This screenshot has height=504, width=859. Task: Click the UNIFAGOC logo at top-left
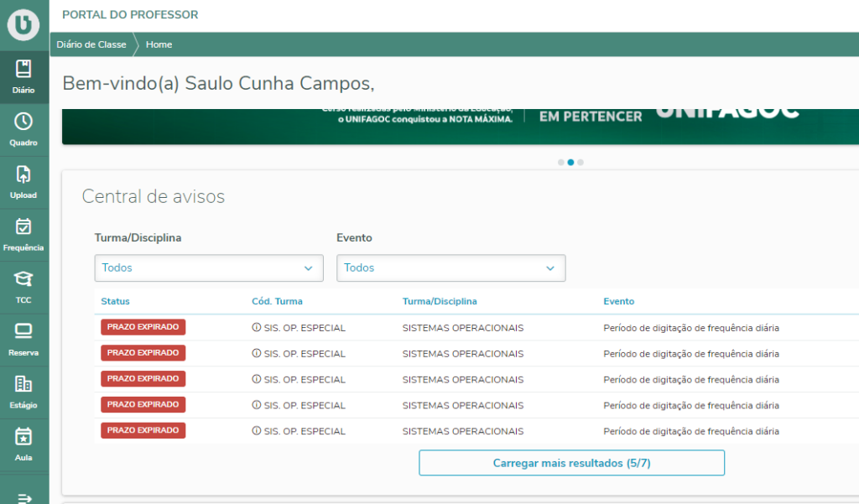(x=23, y=25)
